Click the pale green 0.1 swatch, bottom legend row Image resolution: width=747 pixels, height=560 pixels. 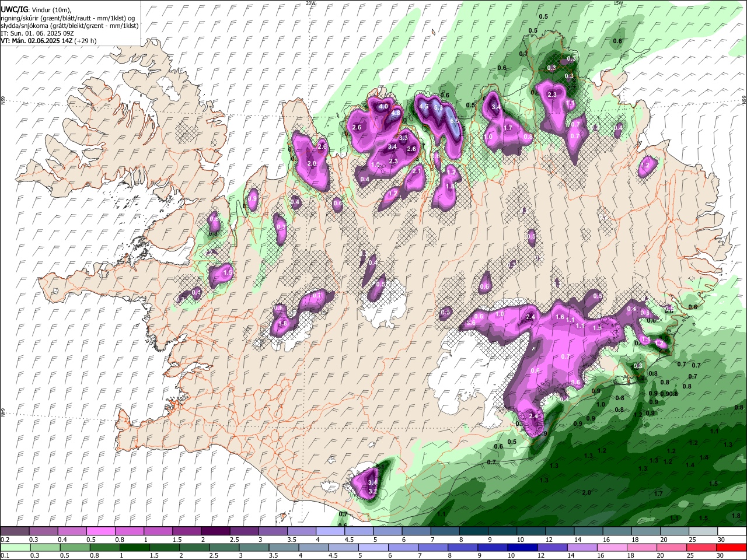click(15, 547)
